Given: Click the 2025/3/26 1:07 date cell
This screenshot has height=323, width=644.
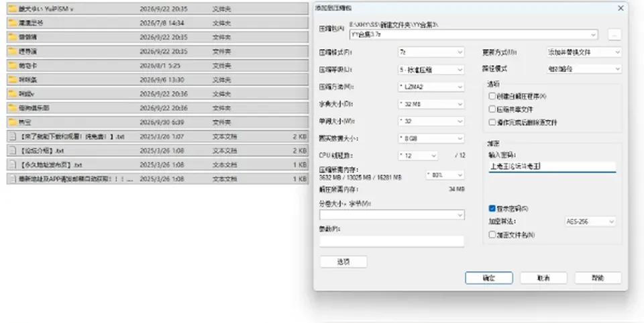Looking at the screenshot, I should (x=162, y=136).
